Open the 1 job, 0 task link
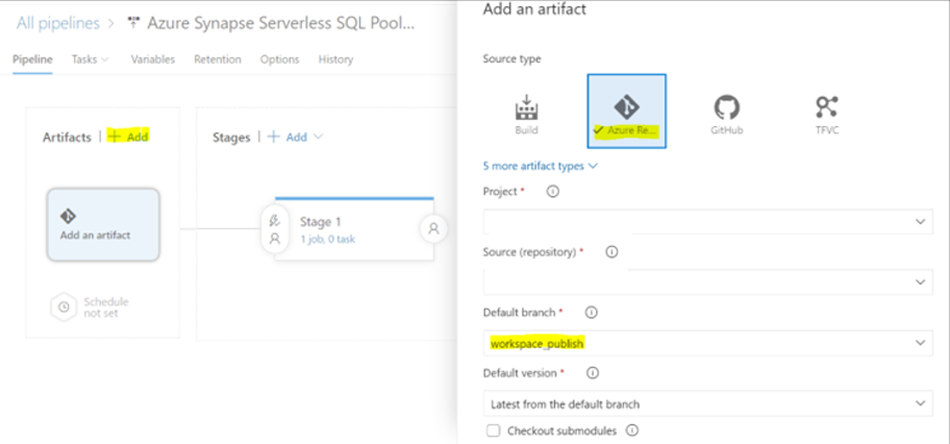This screenshot has width=950, height=444. pos(328,239)
